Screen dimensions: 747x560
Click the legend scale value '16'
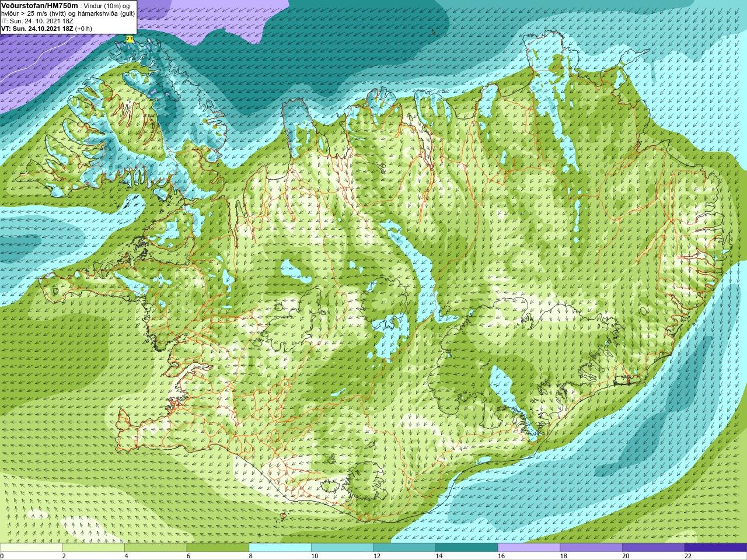[501, 556]
